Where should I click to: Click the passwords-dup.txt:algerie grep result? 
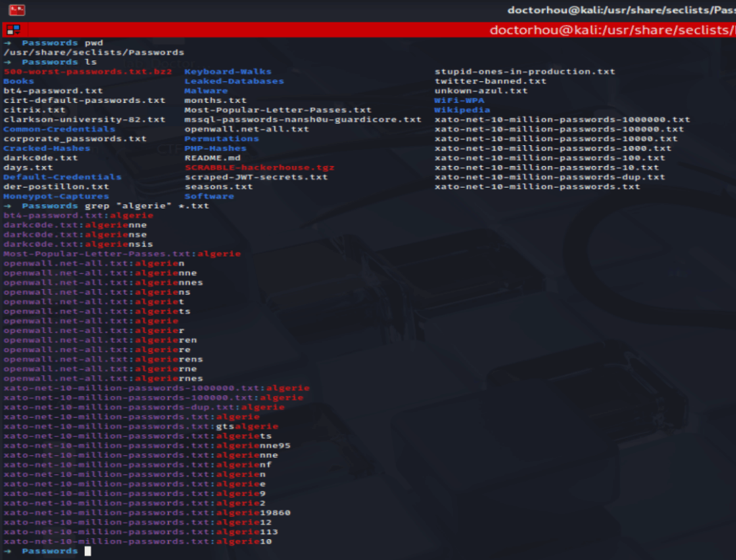click(144, 408)
